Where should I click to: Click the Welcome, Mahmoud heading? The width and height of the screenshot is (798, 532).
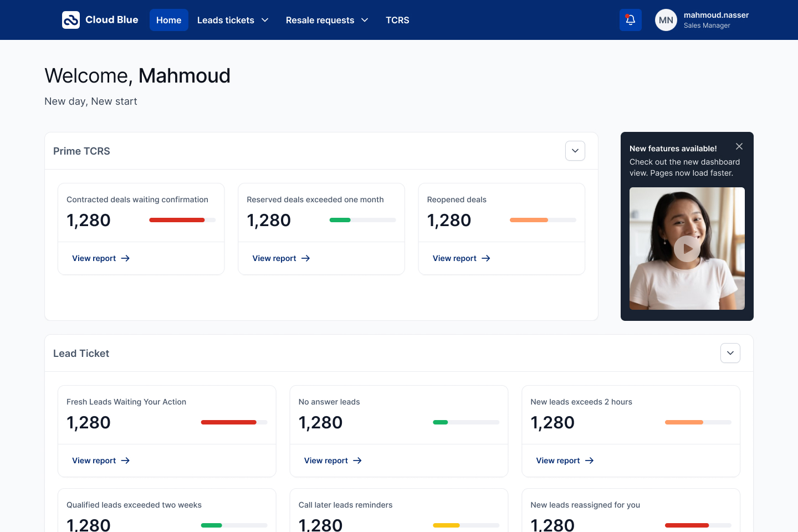coord(137,76)
